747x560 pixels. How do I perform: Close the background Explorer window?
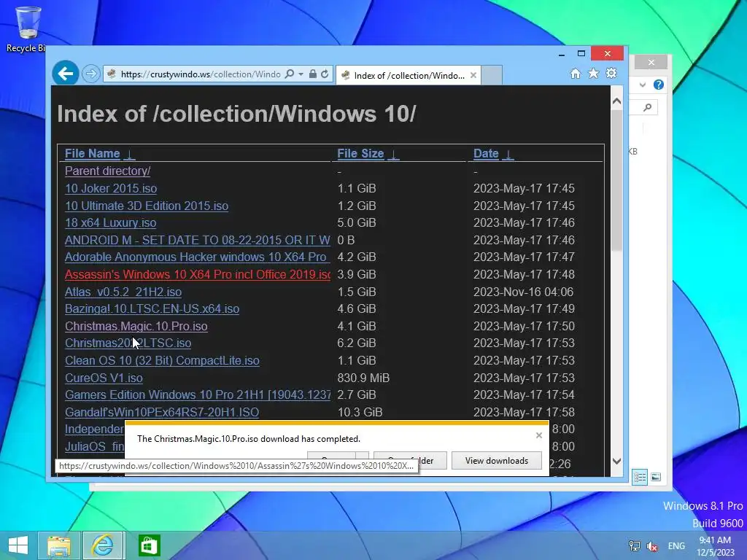coord(651,63)
